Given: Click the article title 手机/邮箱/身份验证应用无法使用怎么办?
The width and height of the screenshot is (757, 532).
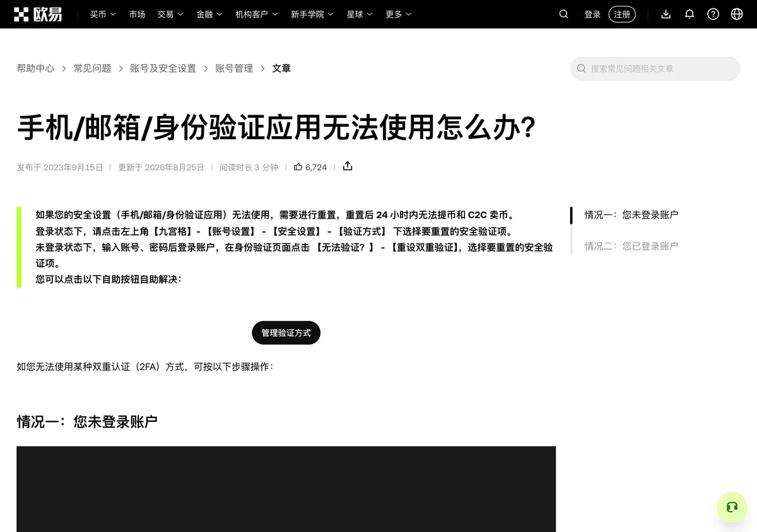Looking at the screenshot, I should coord(276,127).
